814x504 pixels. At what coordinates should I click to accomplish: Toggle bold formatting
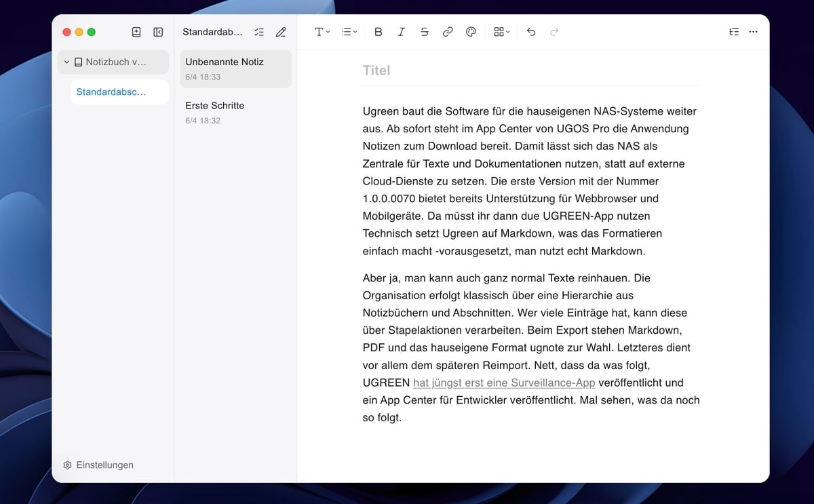coord(379,32)
